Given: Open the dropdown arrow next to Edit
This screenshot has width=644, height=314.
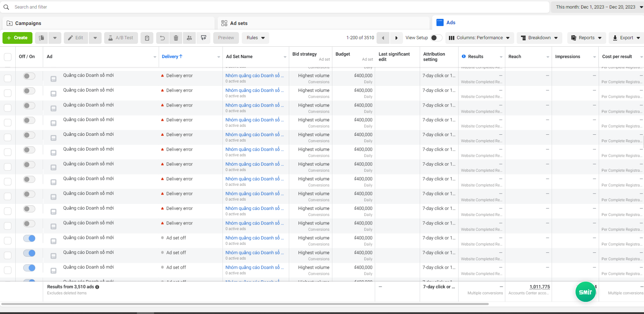Looking at the screenshot, I should [95, 38].
